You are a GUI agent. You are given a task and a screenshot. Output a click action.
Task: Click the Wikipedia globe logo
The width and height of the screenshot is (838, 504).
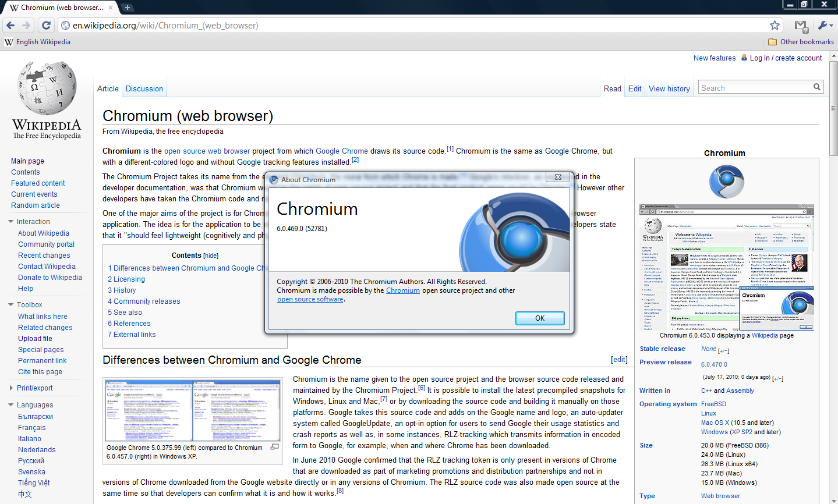coord(47,88)
